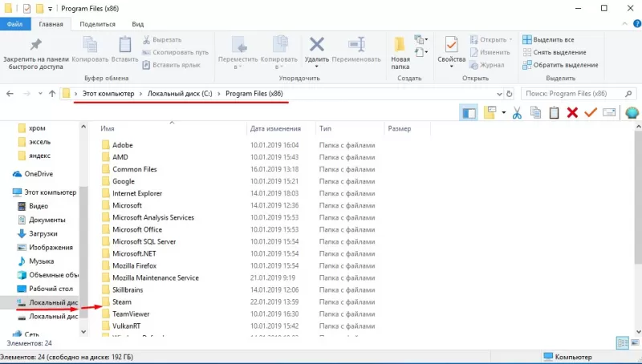Click copy icon in lower toolbar

pos(535,112)
